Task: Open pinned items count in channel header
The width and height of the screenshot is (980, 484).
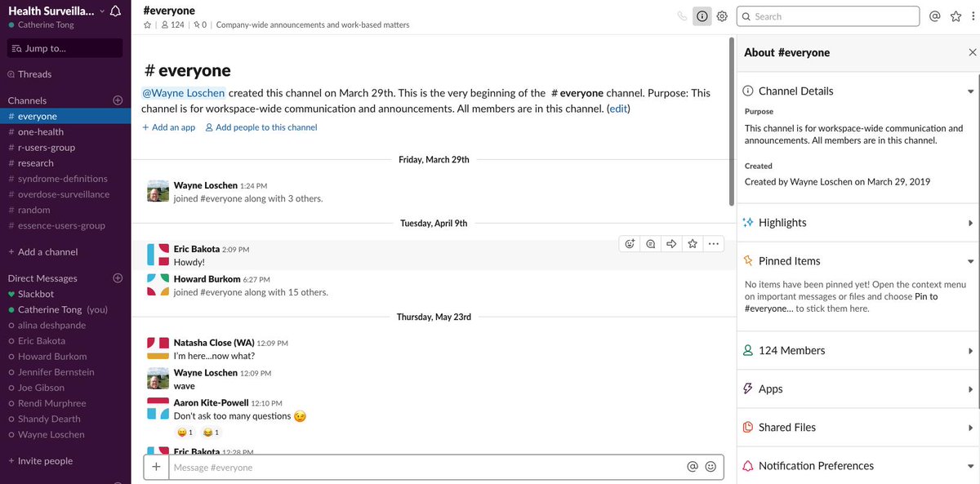Action: (x=200, y=25)
